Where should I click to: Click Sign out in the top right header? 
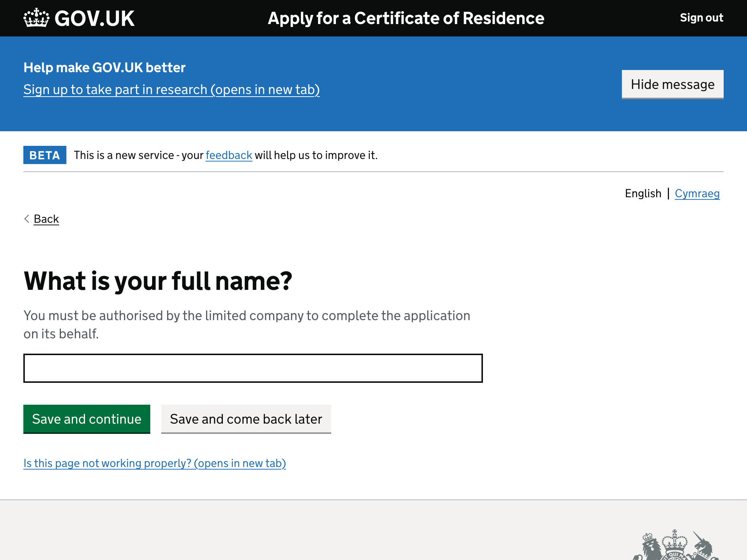tap(701, 17)
